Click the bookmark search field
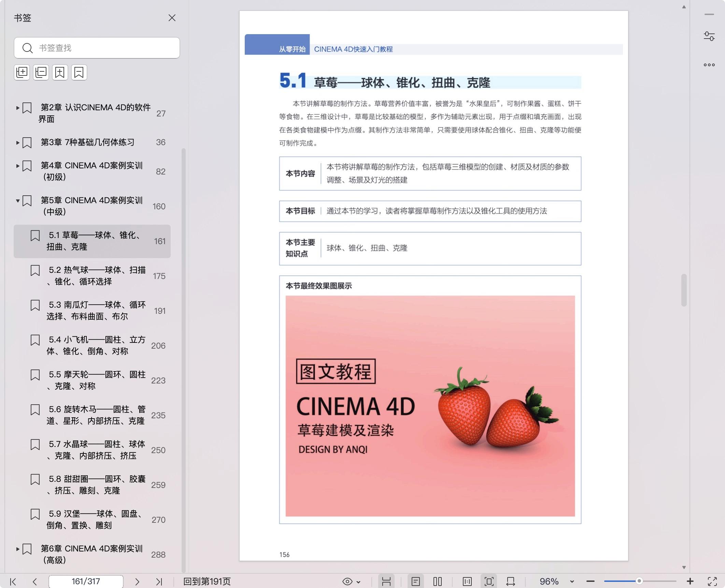 coord(97,48)
